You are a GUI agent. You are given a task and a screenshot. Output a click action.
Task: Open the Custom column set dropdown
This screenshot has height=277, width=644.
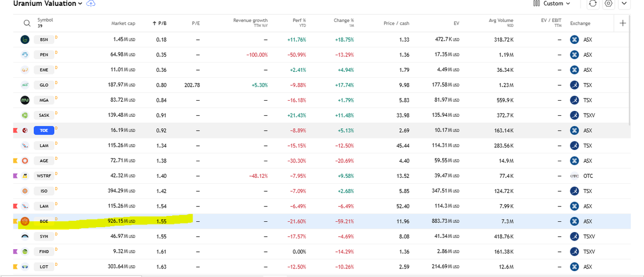(x=552, y=4)
